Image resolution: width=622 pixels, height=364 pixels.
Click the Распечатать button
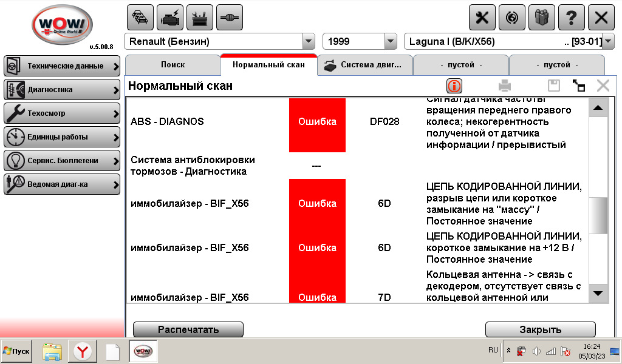click(188, 329)
